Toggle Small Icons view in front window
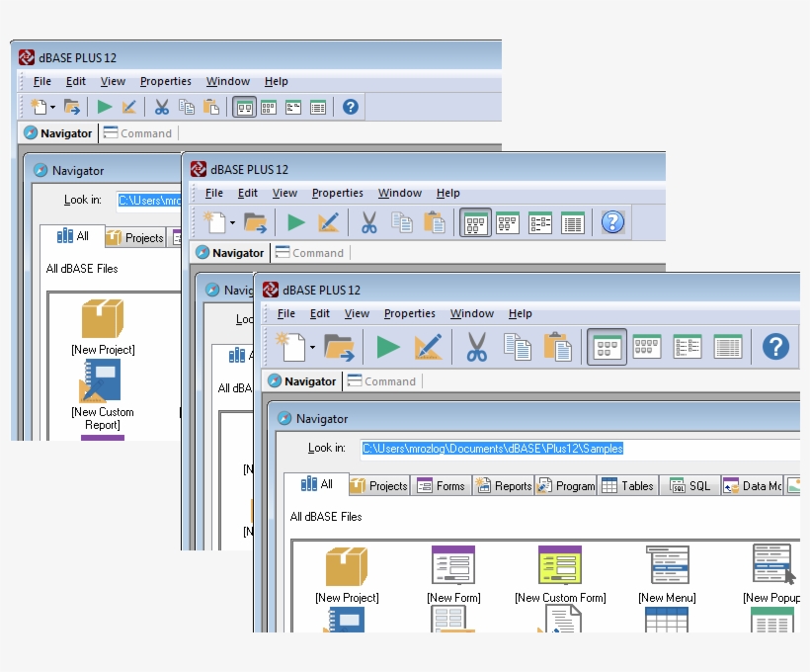Screen dimensions: 810x672 (647, 346)
